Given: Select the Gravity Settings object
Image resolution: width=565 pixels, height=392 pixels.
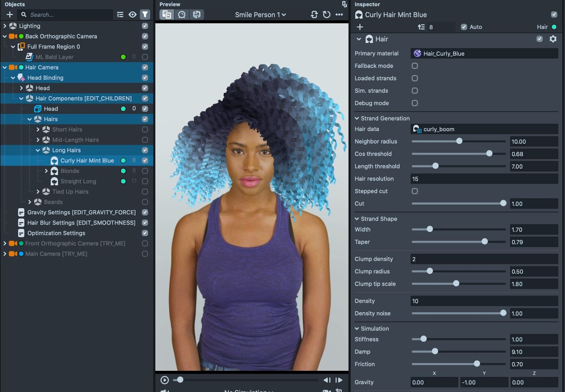Looking at the screenshot, I should (x=81, y=212).
